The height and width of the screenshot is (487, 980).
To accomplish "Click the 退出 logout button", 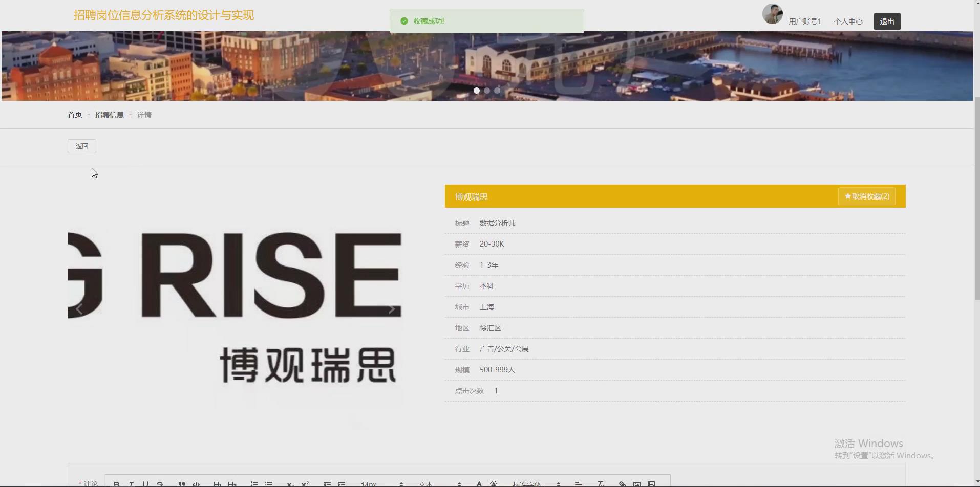I will (887, 21).
